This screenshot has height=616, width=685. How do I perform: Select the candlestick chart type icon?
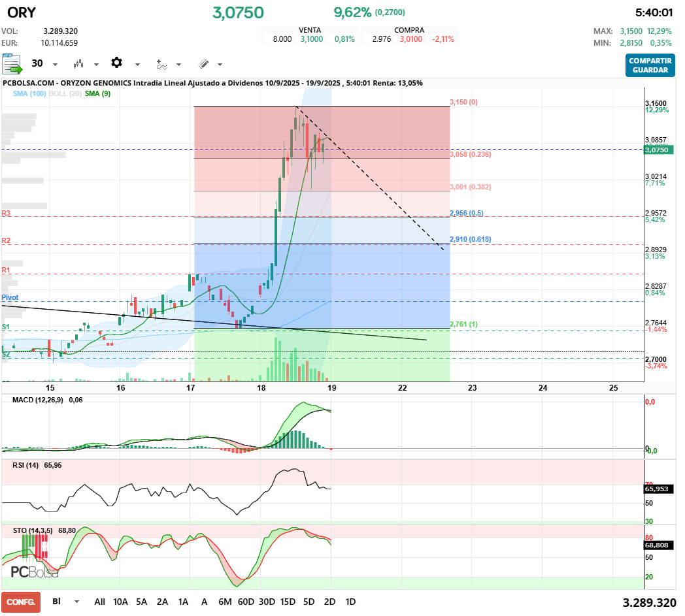[78, 64]
